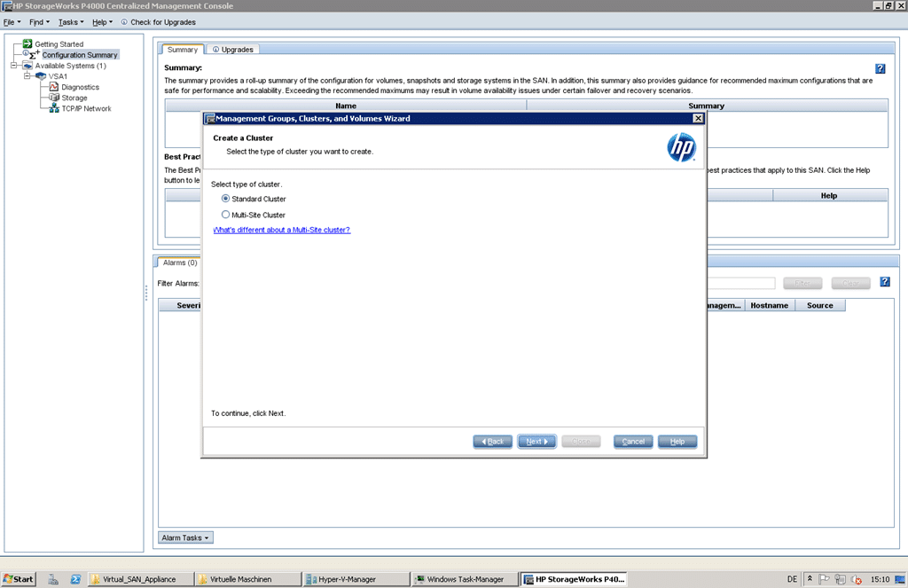Click the Help column header in Best Practices
Screen dimensions: 908x588
click(829, 196)
